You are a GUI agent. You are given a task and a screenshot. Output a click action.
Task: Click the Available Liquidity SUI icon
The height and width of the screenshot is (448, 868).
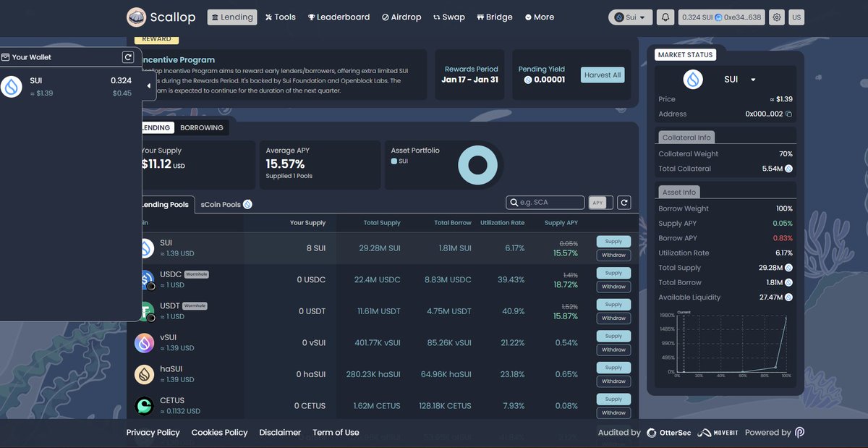[x=788, y=297]
